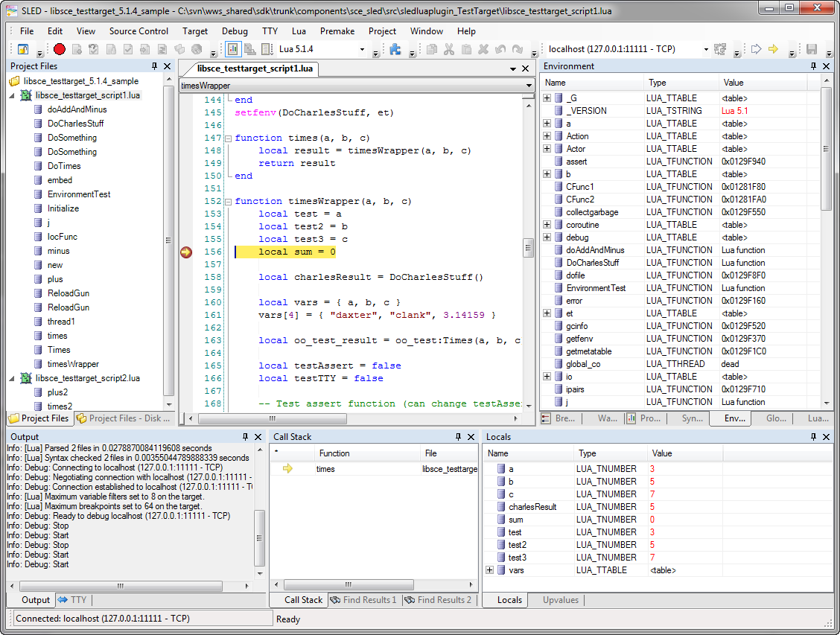Toggle the highlighted bar chart toolbar button
840x635 pixels.
coord(232,50)
